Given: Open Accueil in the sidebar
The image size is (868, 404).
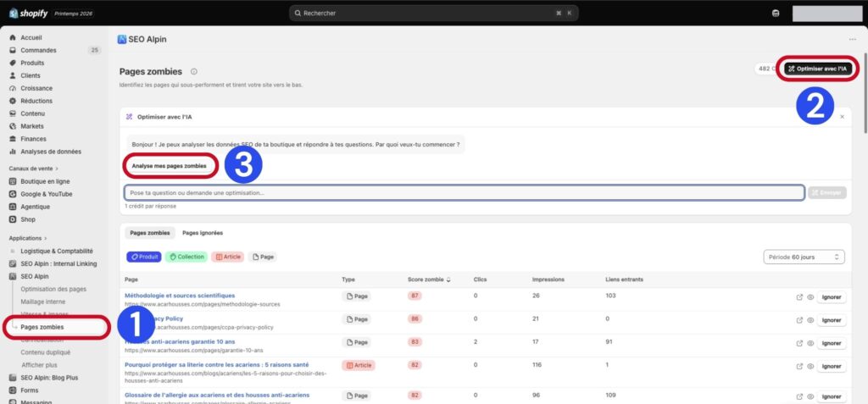Looking at the screenshot, I should click(x=31, y=37).
